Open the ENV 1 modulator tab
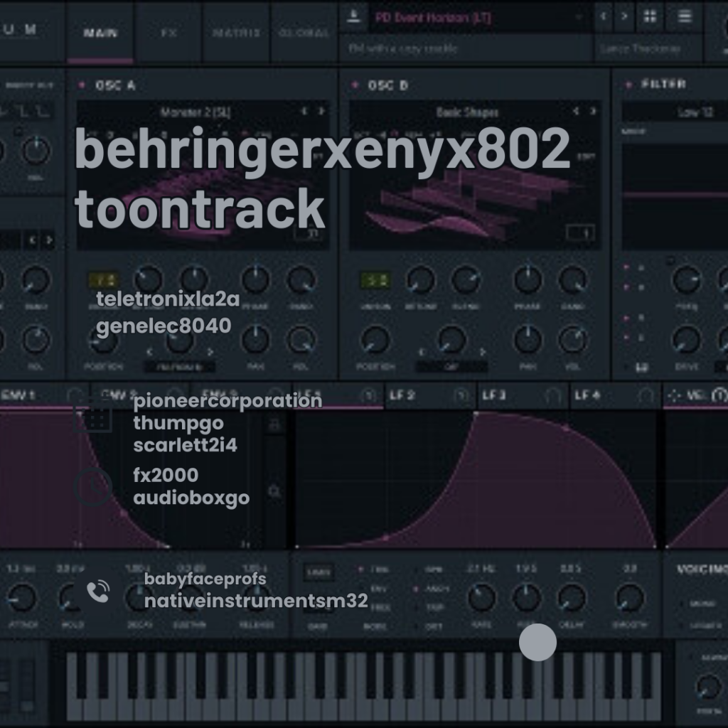This screenshot has width=728, height=728. (44, 395)
